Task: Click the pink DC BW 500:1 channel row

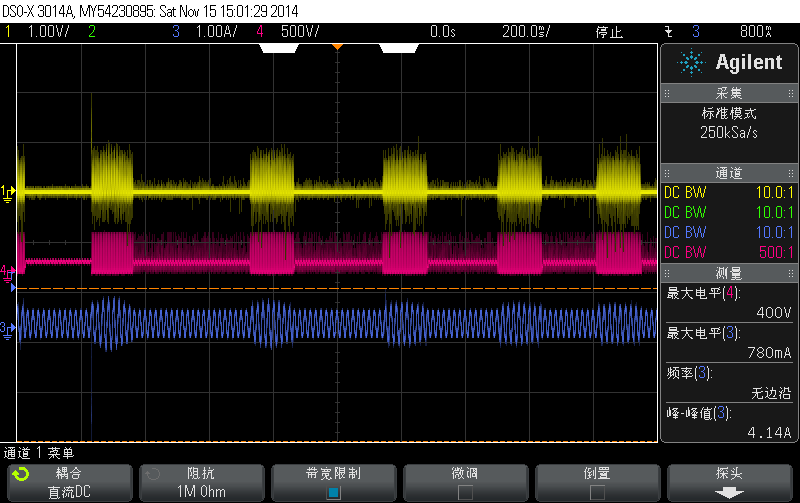Action: tap(729, 252)
